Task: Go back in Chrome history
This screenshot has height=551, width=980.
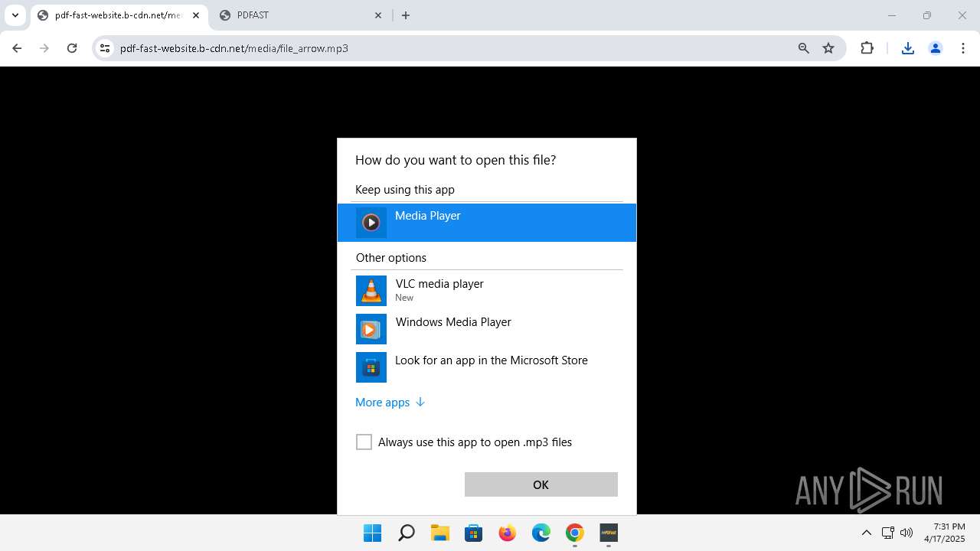Action: (x=17, y=48)
